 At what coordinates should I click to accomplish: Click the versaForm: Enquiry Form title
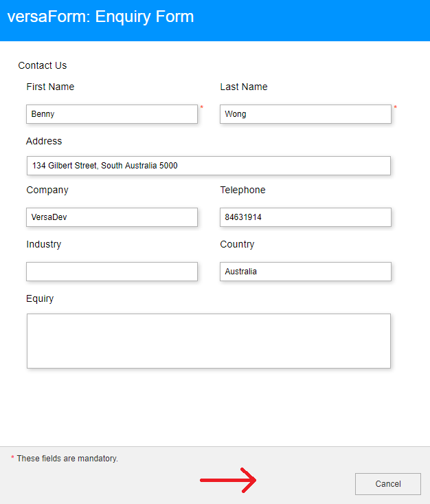pyautogui.click(x=100, y=17)
